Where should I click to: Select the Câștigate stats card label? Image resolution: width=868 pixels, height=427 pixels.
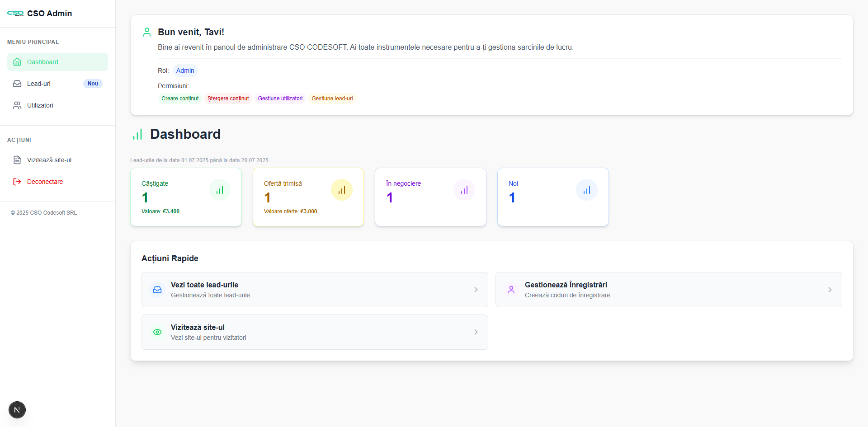[155, 183]
